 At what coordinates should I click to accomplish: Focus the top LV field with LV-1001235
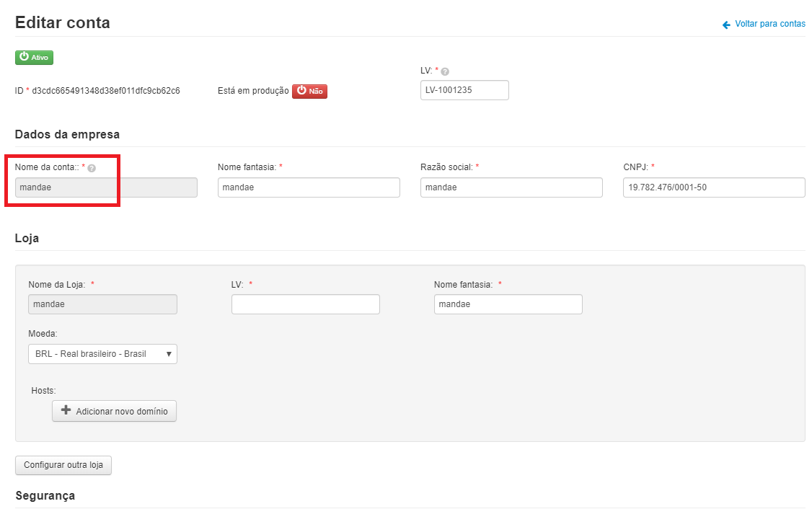pos(464,90)
